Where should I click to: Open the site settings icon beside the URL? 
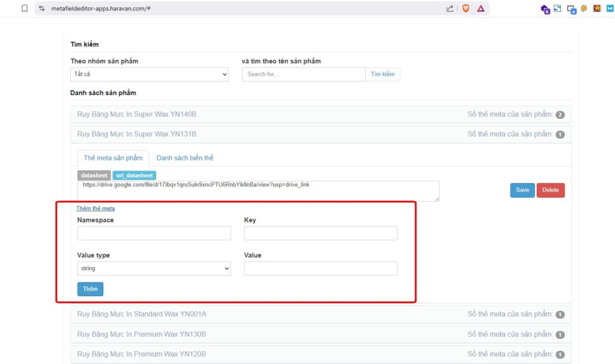tap(41, 8)
